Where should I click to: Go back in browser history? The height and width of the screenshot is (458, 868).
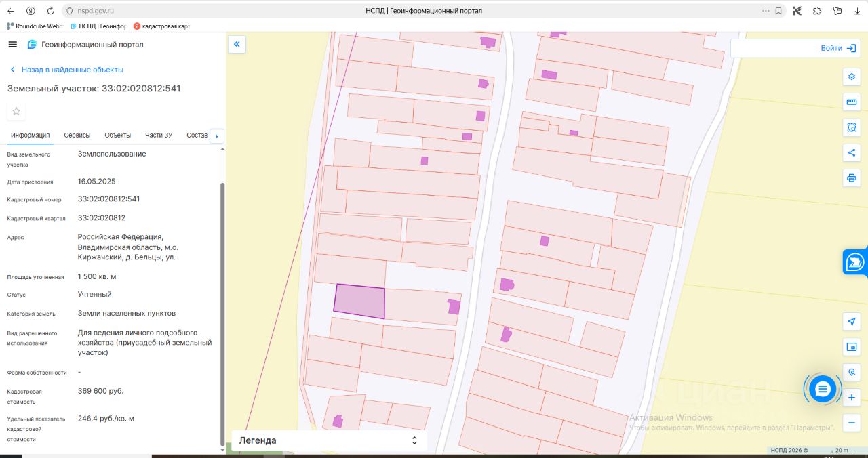click(x=10, y=11)
